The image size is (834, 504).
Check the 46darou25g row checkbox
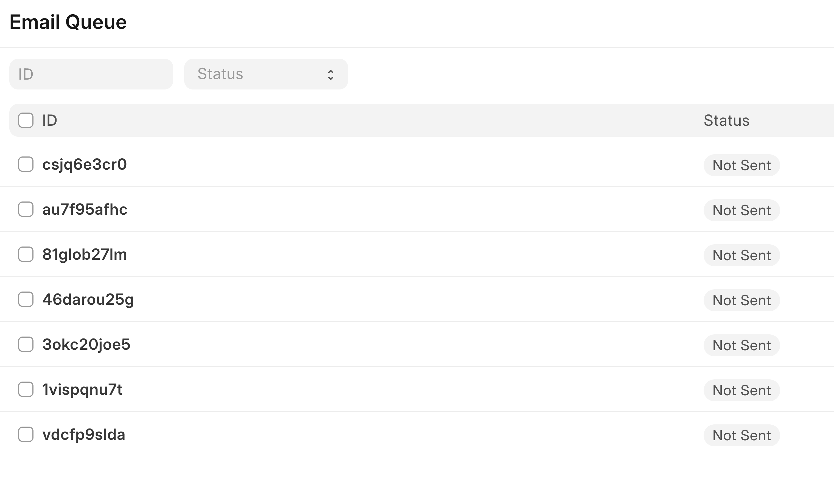(x=26, y=299)
